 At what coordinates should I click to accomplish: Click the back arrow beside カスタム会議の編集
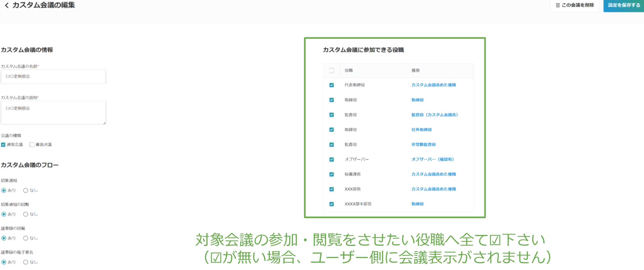[7, 5]
